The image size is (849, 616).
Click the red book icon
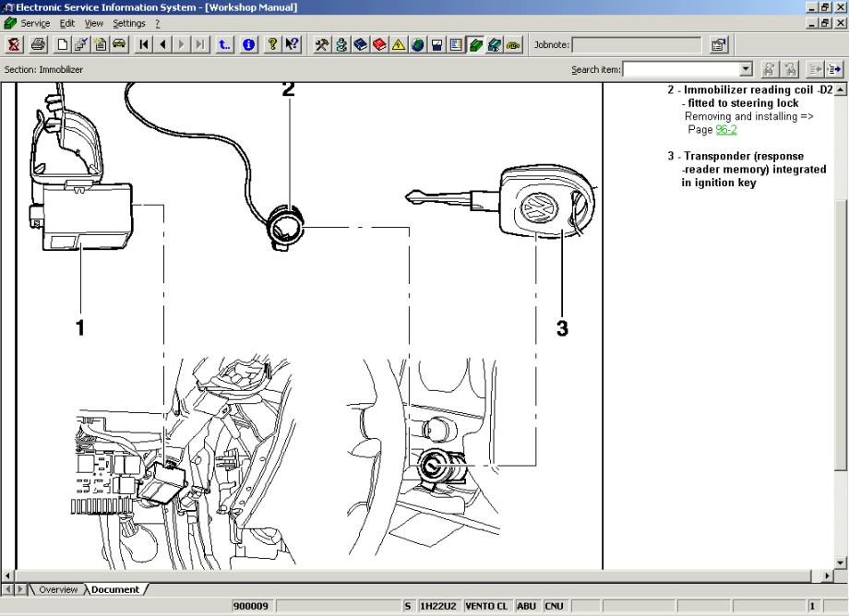(x=378, y=44)
